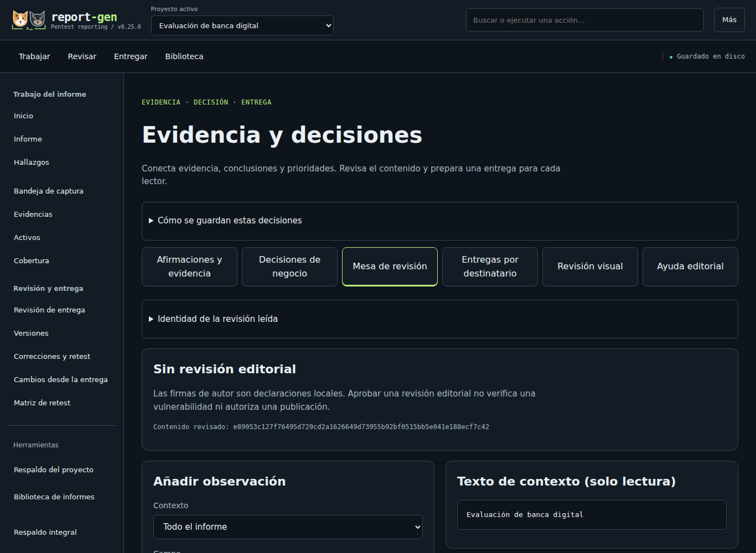Click the read-only context text box
Viewport: 756px width, 553px height.
click(x=592, y=515)
